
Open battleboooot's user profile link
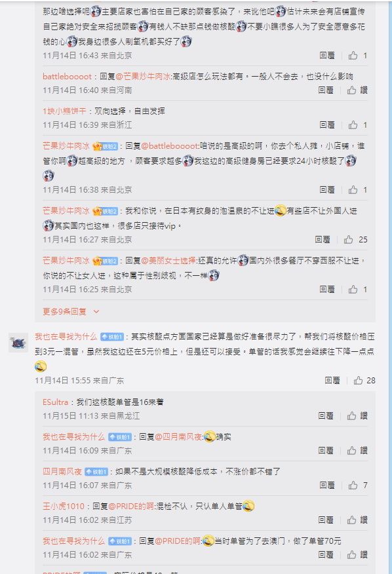(x=67, y=76)
